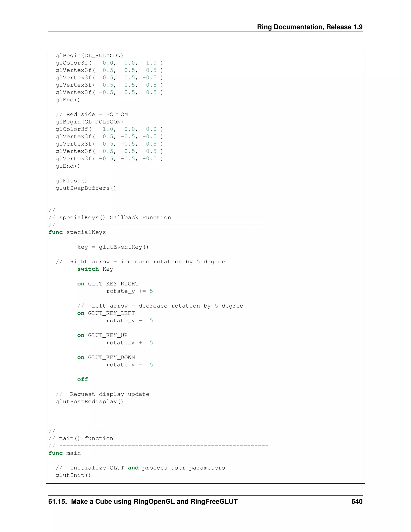Click the section title '61.15. Make a Cube'
This screenshot has width=411, height=532.
pyautogui.click(x=143, y=501)
